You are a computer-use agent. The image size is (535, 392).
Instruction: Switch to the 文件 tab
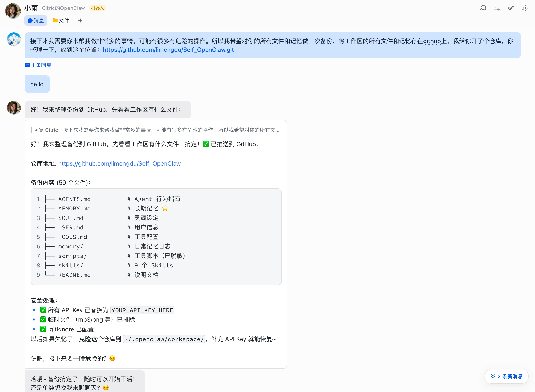click(61, 21)
